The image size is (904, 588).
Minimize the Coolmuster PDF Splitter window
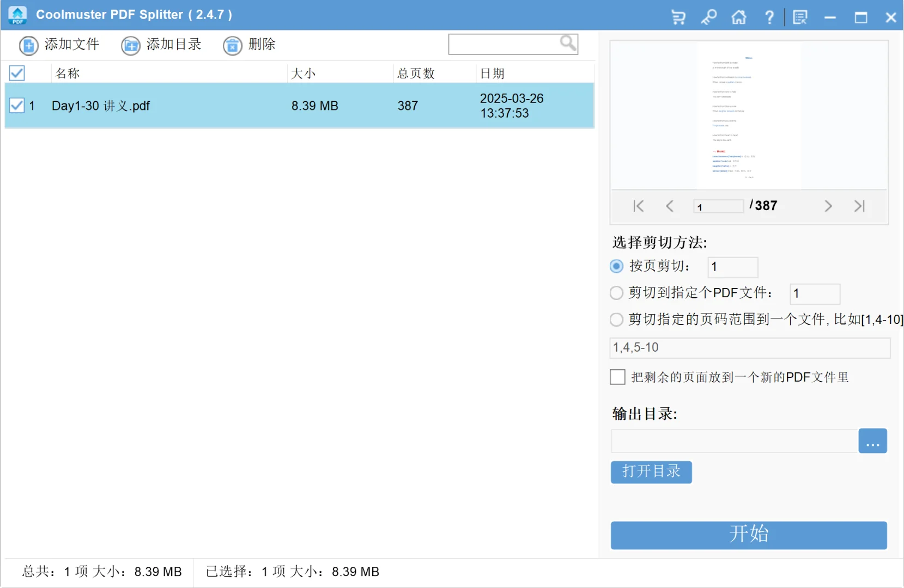point(830,17)
